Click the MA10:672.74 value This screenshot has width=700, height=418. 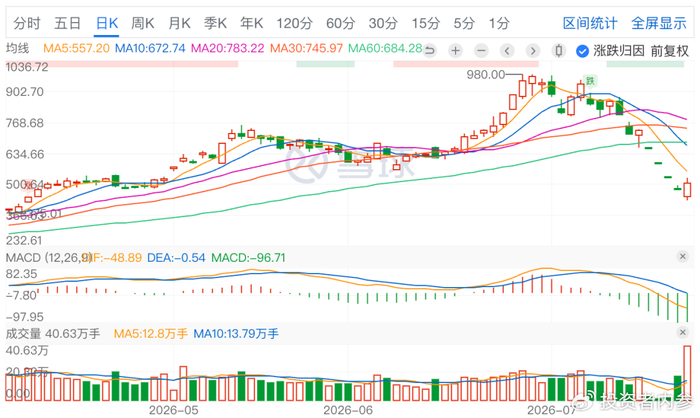pos(150,48)
